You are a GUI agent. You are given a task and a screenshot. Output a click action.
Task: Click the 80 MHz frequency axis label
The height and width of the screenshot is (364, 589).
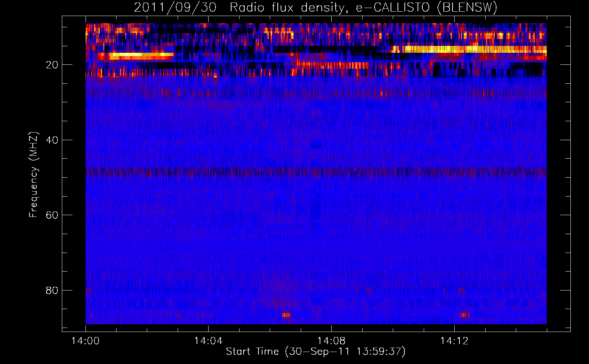point(52,290)
